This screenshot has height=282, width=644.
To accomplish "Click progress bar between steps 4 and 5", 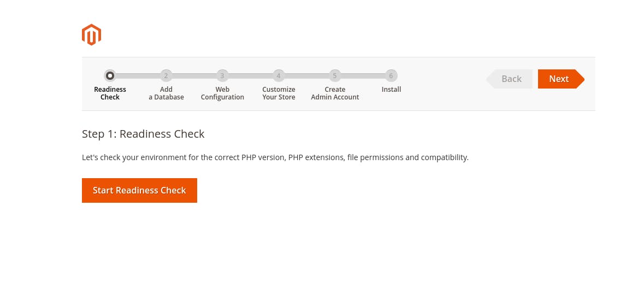I will pos(306,76).
